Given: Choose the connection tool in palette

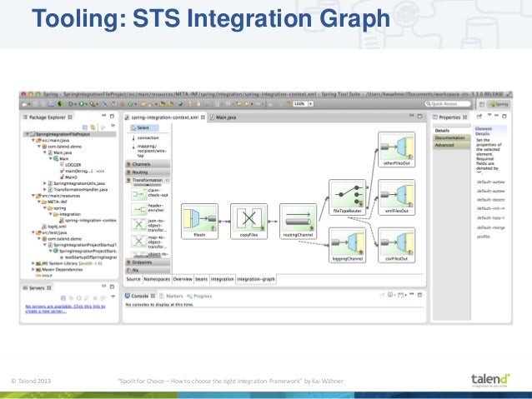Looking at the screenshot, I should [146, 138].
